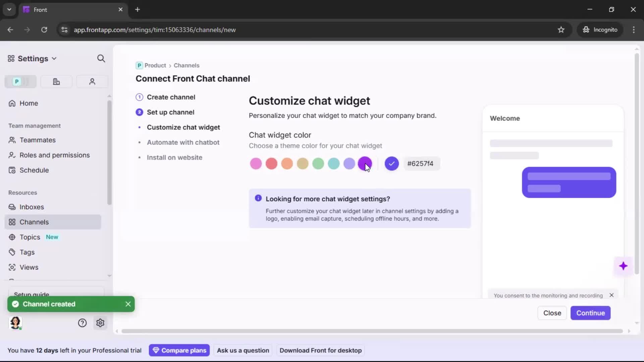Go to Roles and permissions
Screen dimensions: 644x362
pos(55,155)
